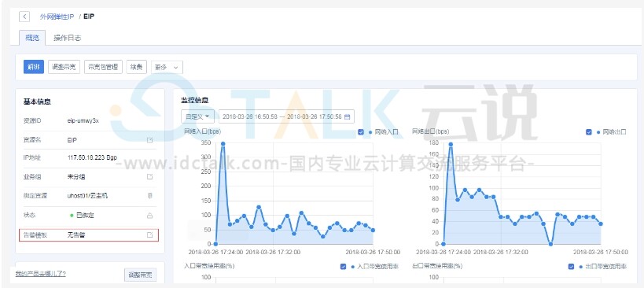
Task: Toggle the 网络入口 series checkbox
Action: pyautogui.click(x=361, y=132)
